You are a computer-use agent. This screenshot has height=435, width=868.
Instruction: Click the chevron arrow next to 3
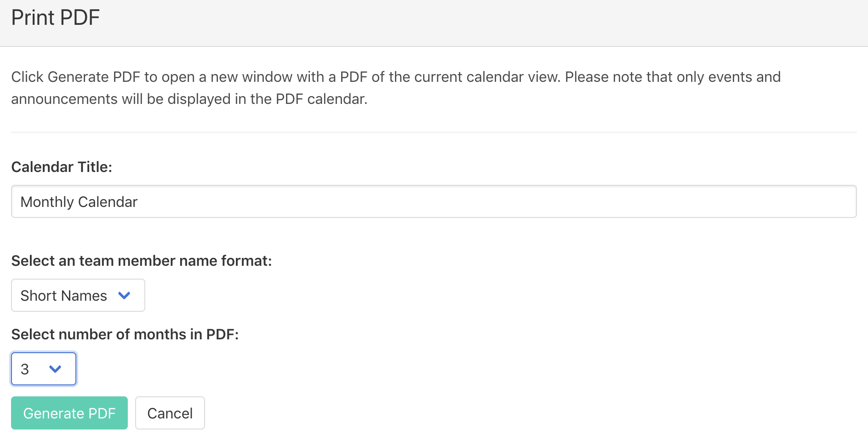pyautogui.click(x=55, y=369)
